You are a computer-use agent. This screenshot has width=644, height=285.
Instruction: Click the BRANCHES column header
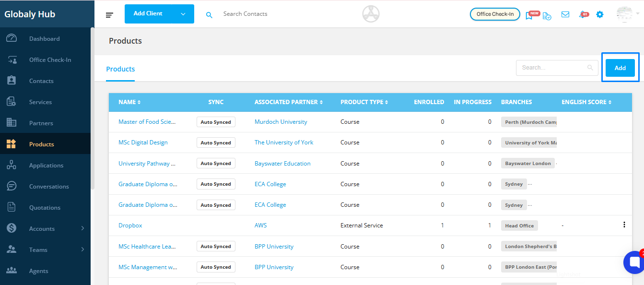(516, 102)
